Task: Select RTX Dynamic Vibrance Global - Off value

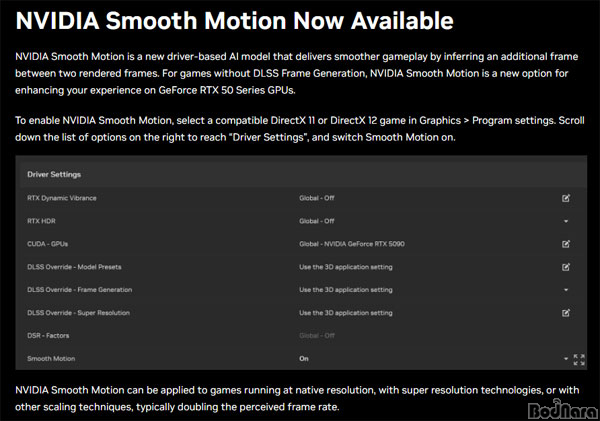Action: [x=317, y=198]
